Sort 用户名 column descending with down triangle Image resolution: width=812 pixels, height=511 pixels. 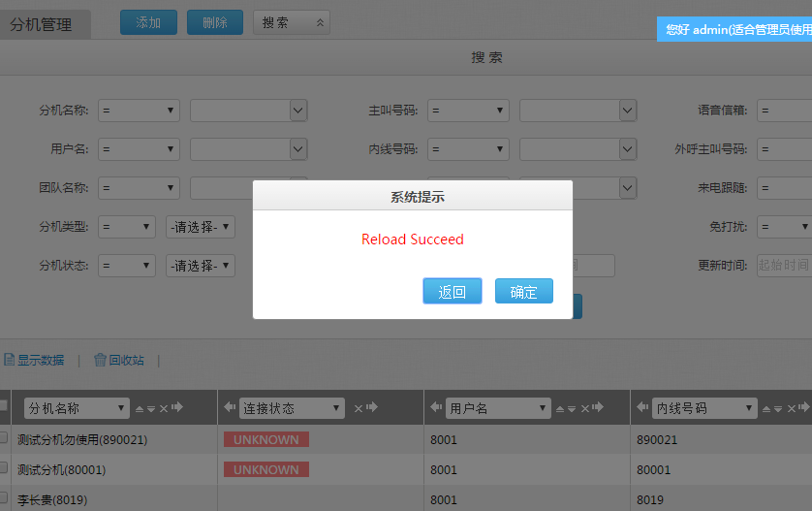click(574, 410)
